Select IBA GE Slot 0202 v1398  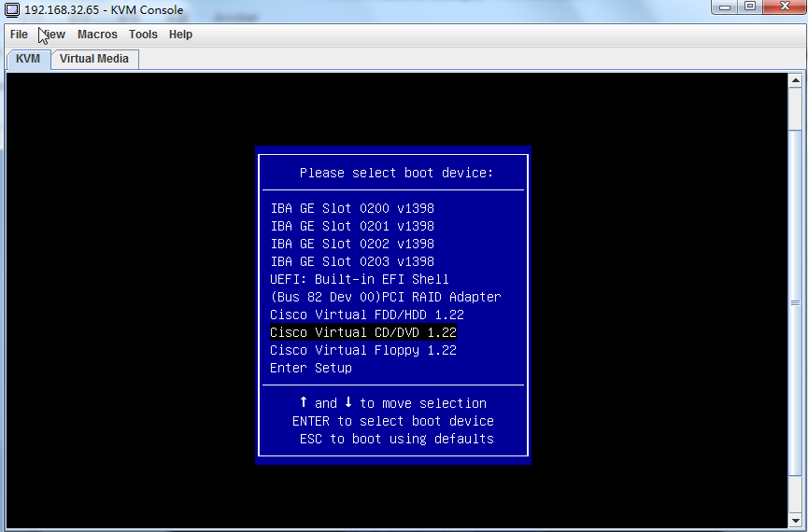click(352, 244)
